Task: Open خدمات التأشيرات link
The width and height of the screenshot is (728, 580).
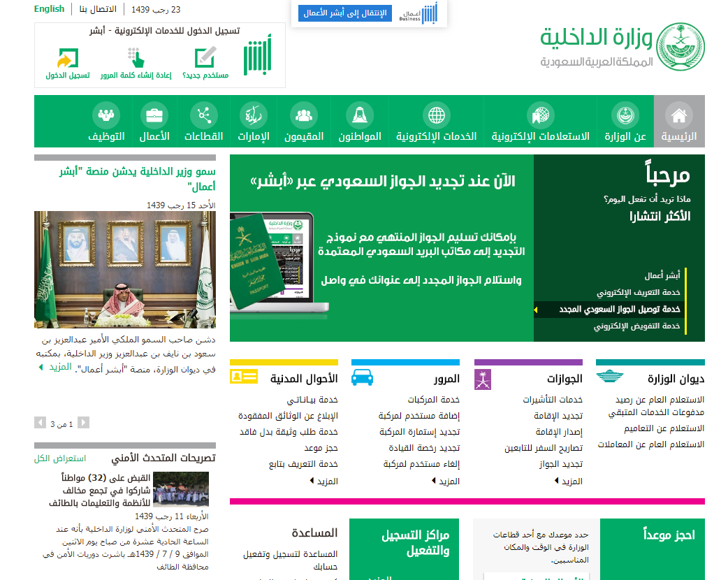Action: (x=553, y=400)
